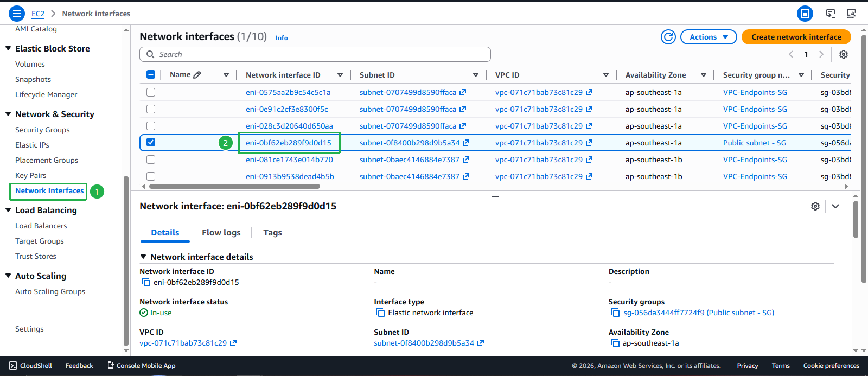Select the Details tab
Screen dimensions: 868x376
pyautogui.click(x=165, y=232)
